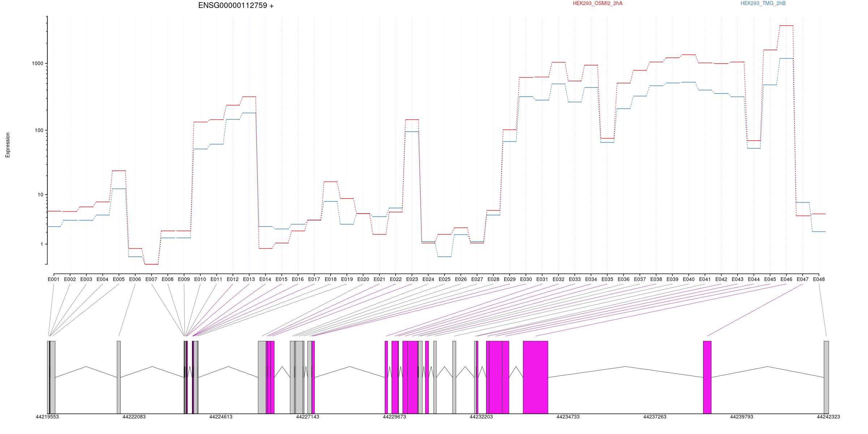Click the y-axis tick label 100

tap(39, 130)
